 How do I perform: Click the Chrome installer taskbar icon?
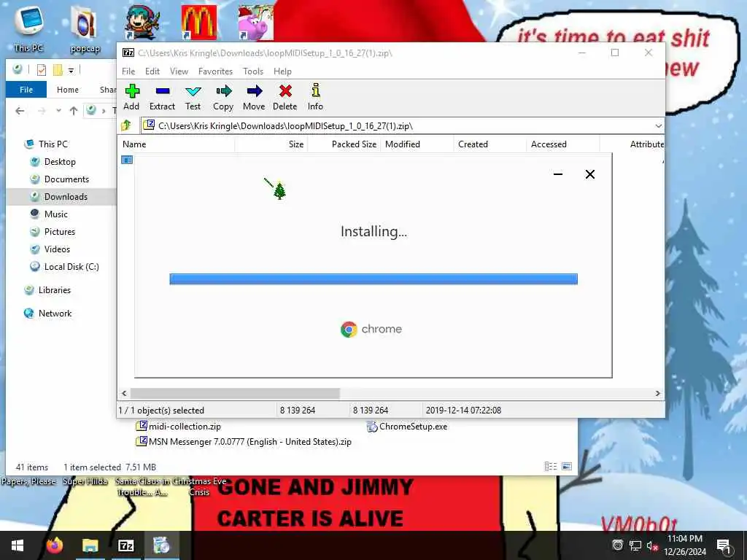161,545
